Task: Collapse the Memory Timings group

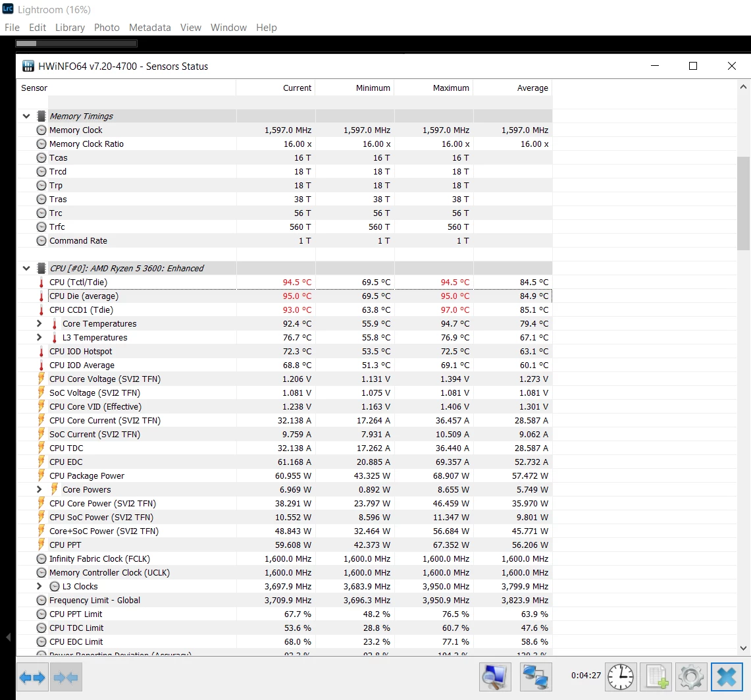Action: [26, 116]
